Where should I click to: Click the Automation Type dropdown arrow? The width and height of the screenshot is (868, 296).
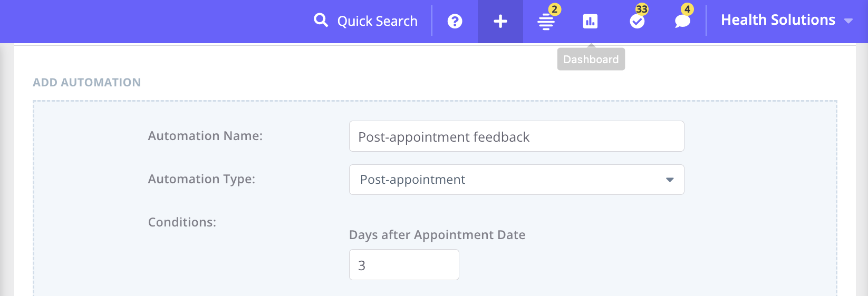pyautogui.click(x=670, y=180)
